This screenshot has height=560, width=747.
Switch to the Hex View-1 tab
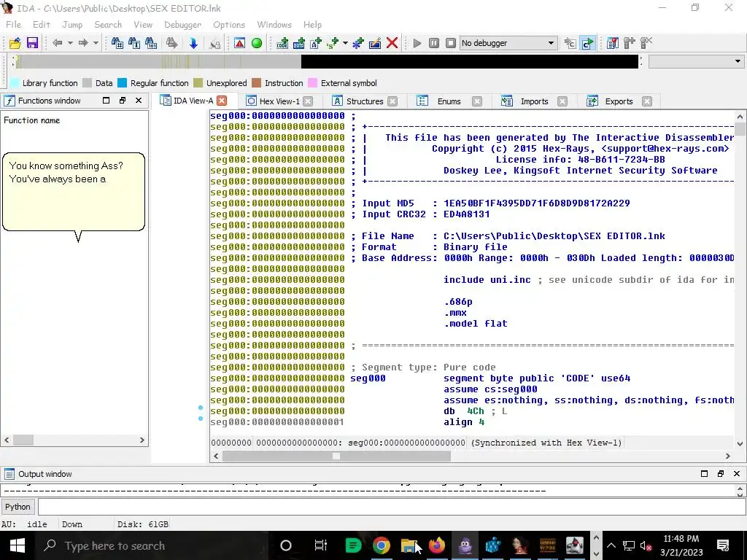pos(279,101)
